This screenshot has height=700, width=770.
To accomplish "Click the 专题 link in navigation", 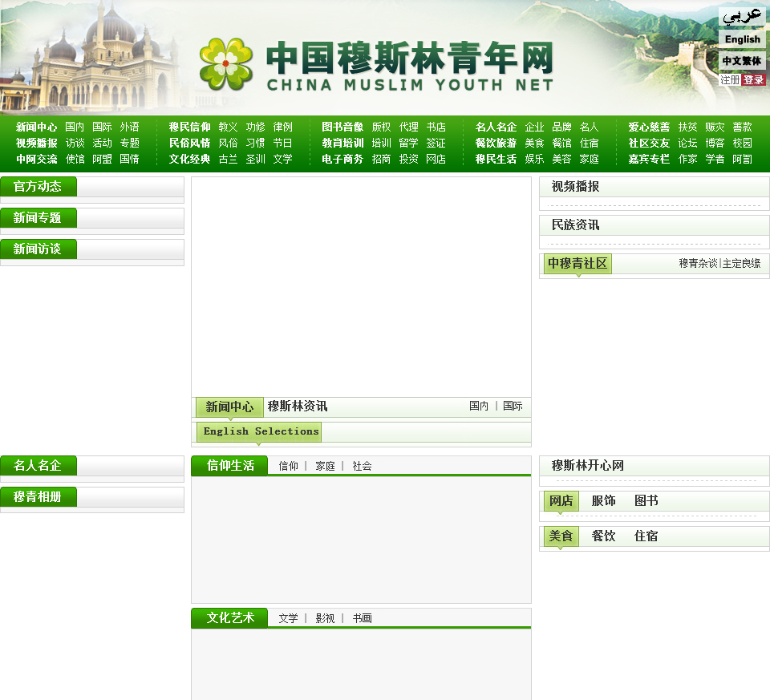I will pos(130,143).
